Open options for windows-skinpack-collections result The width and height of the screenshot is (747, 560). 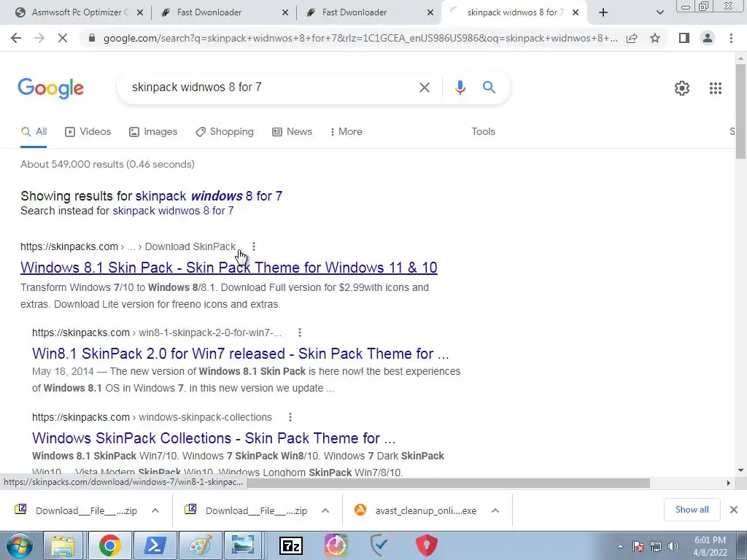(x=290, y=417)
